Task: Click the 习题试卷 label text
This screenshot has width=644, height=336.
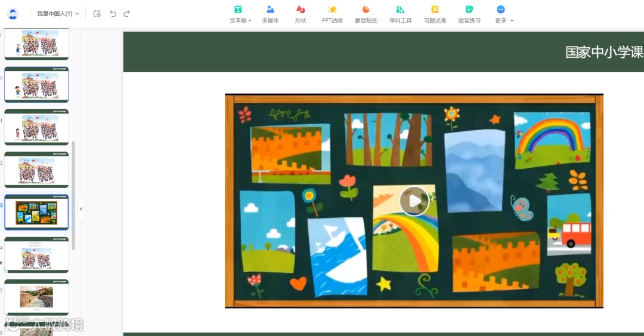Action: click(435, 20)
